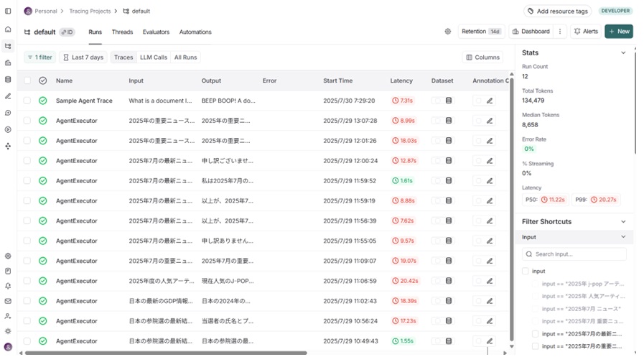Image resolution: width=644 pixels, height=357 pixels.
Task: Check the select-all checkbox in table header
Action: point(27,81)
